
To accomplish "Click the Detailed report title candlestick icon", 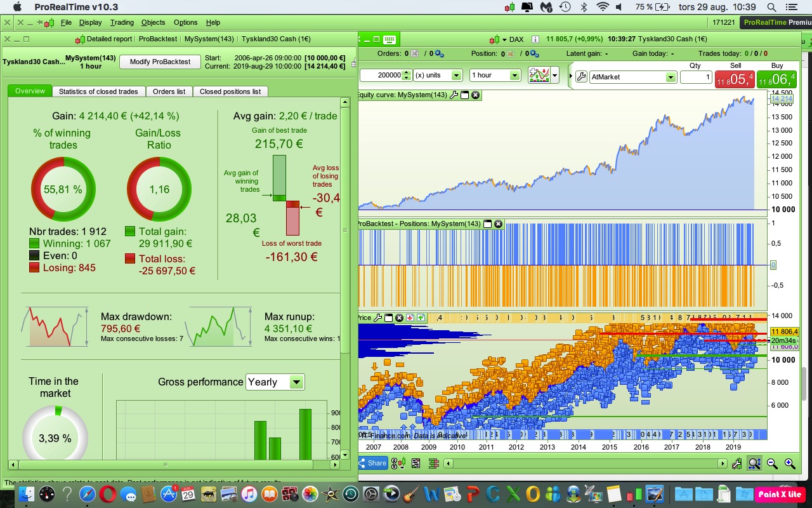I will [x=80, y=39].
